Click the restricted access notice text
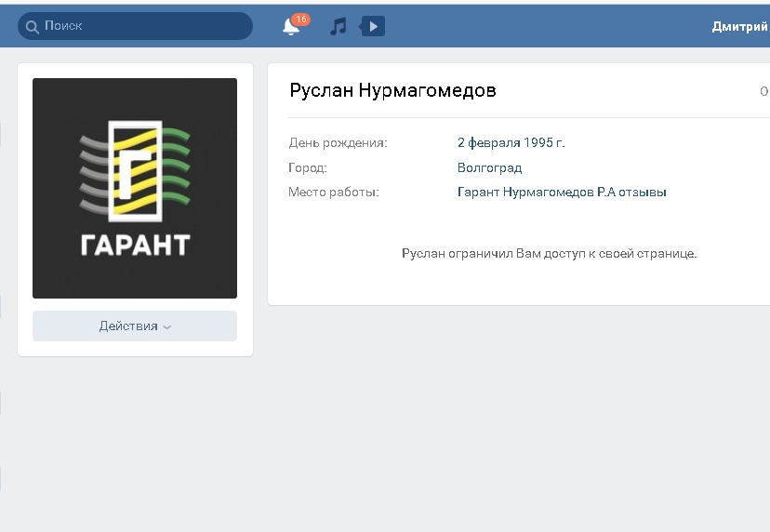Screen dimensions: 770x532 tap(549, 253)
